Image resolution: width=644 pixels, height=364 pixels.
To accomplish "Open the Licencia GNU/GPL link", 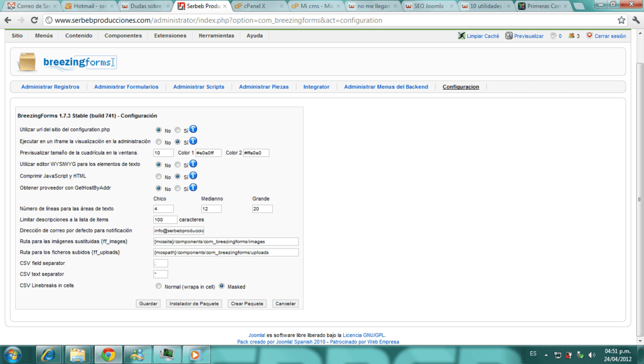I will 364,335.
